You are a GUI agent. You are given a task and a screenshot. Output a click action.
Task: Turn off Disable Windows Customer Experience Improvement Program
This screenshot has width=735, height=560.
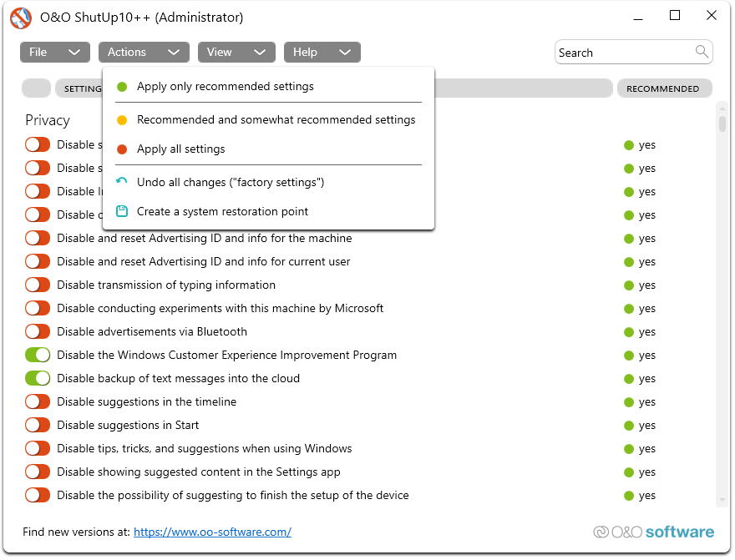click(x=38, y=356)
